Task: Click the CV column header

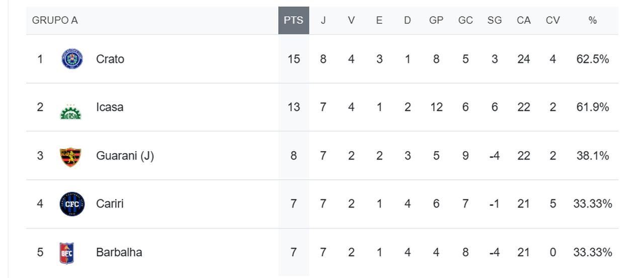Action: (553, 20)
